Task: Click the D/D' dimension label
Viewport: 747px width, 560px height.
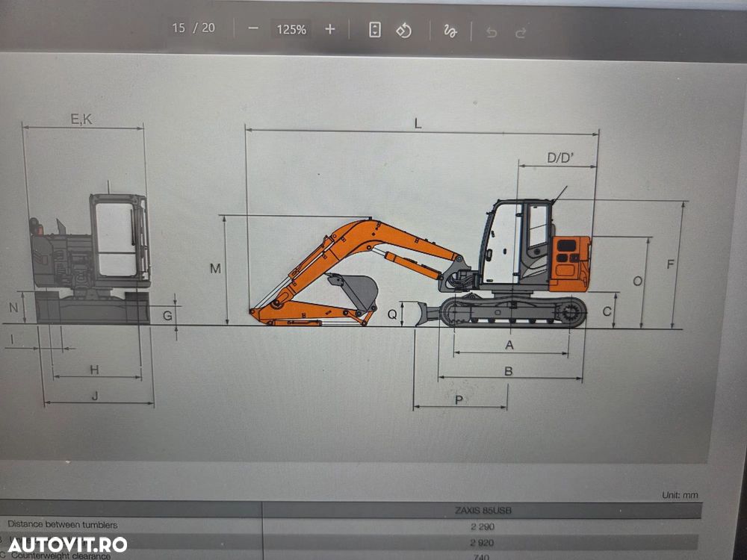Action: (560, 158)
